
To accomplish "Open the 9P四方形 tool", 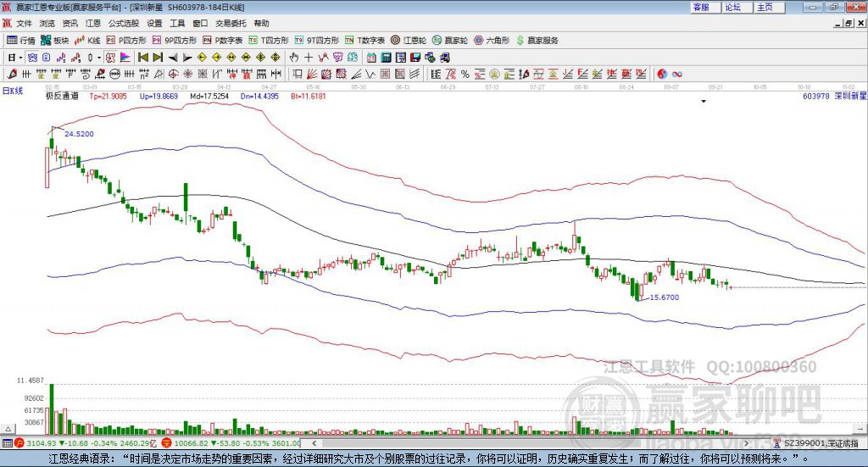I will (x=175, y=41).
